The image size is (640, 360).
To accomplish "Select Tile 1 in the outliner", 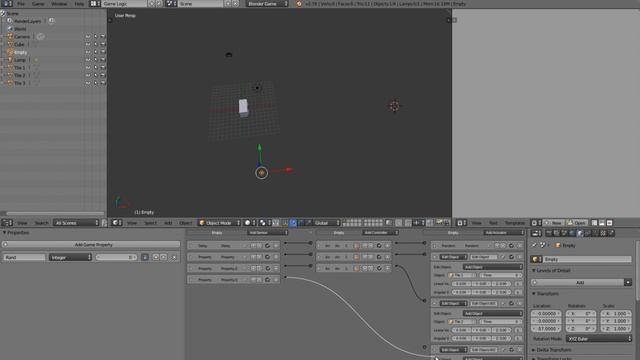I will [x=20, y=67].
